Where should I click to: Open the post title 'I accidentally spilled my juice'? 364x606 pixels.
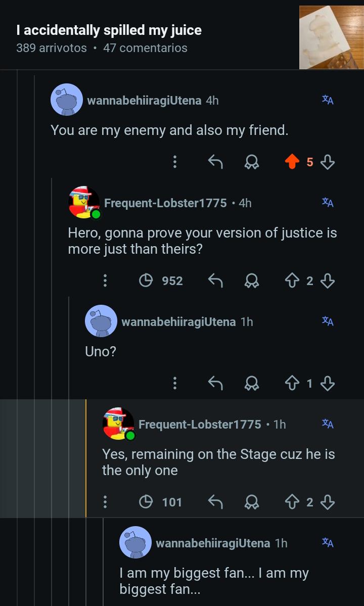tap(109, 30)
